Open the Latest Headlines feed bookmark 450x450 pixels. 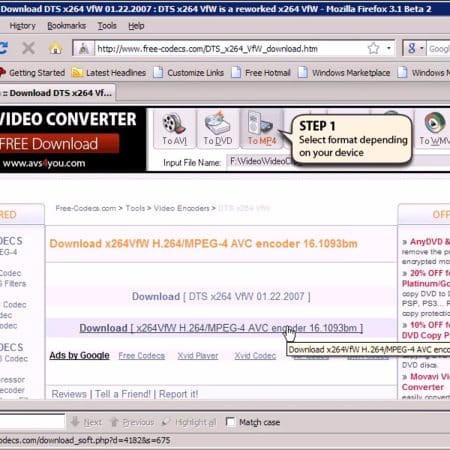point(109,73)
